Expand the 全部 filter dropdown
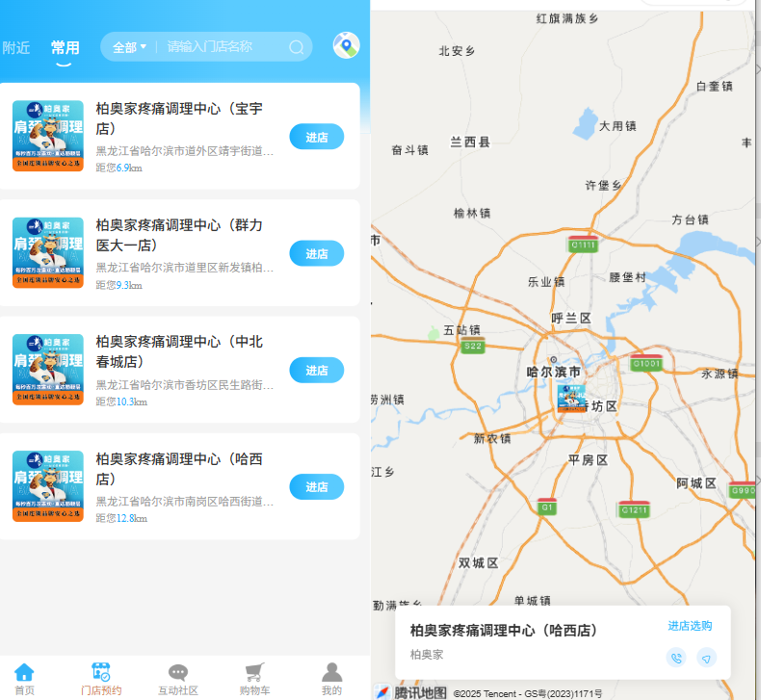The height and width of the screenshot is (700, 761). pyautogui.click(x=130, y=47)
